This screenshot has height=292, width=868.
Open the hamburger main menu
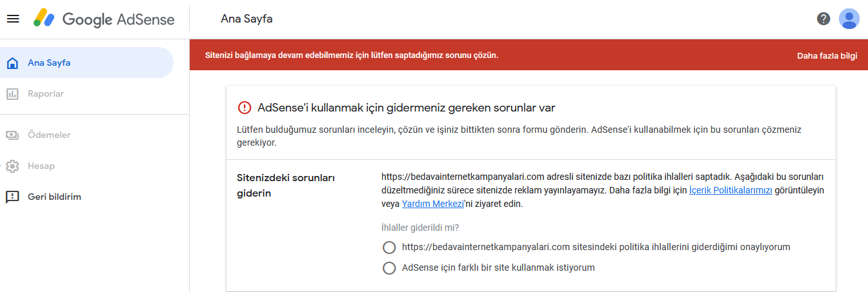[13, 19]
